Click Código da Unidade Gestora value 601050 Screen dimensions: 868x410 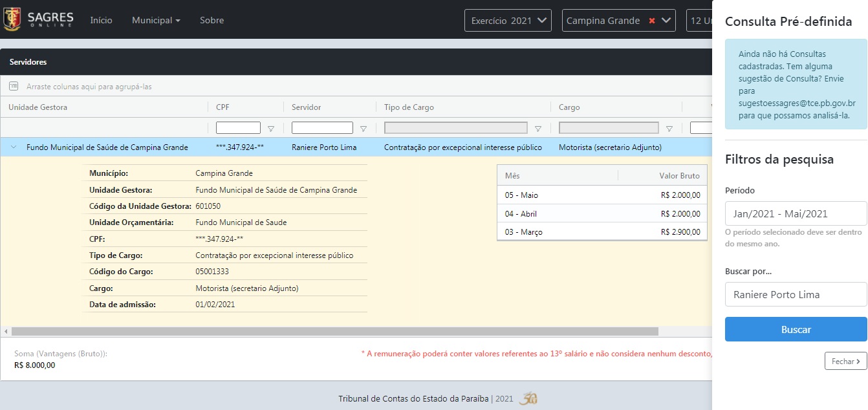click(208, 206)
